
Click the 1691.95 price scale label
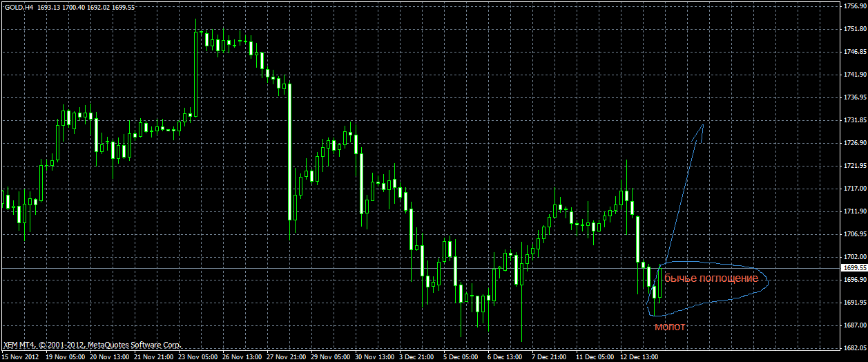point(855,303)
